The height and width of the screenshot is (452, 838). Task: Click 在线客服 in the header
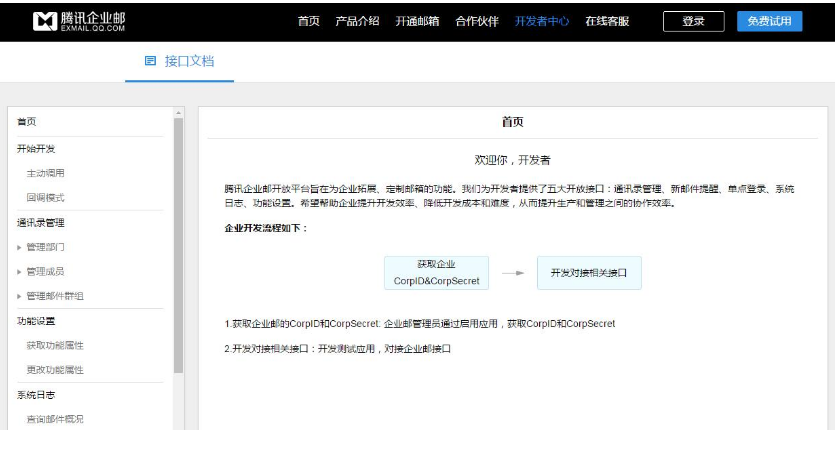[607, 21]
